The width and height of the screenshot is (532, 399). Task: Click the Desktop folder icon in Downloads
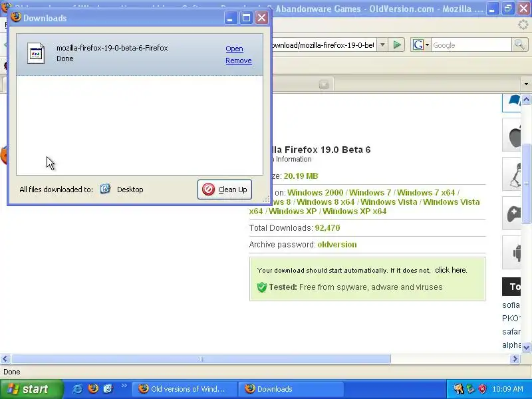pos(105,189)
